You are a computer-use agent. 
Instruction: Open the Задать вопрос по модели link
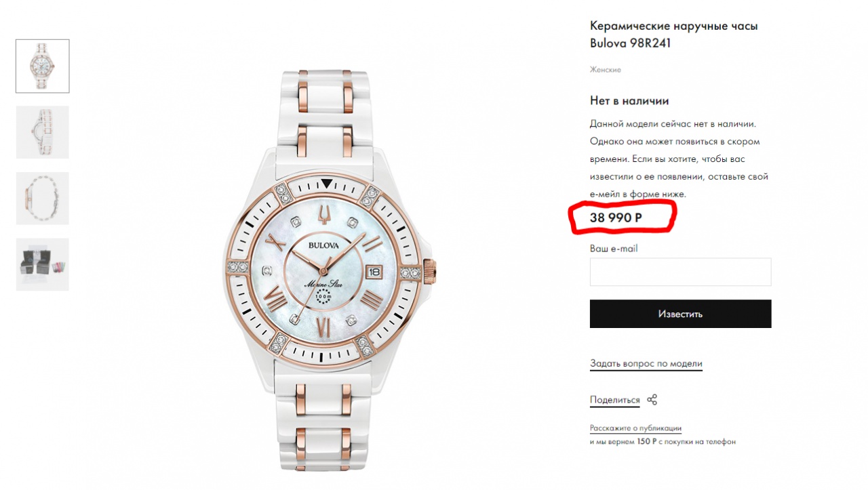click(646, 364)
